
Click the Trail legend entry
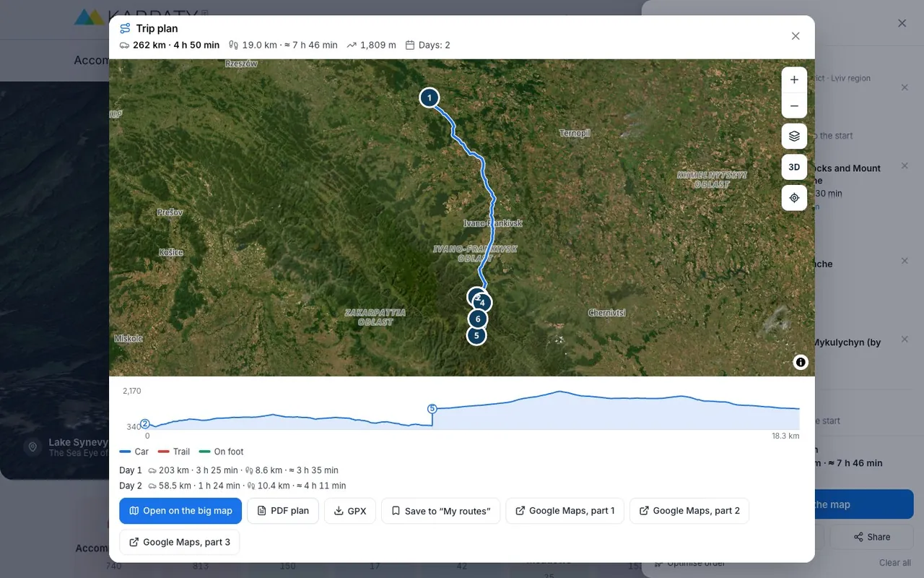pyautogui.click(x=174, y=452)
